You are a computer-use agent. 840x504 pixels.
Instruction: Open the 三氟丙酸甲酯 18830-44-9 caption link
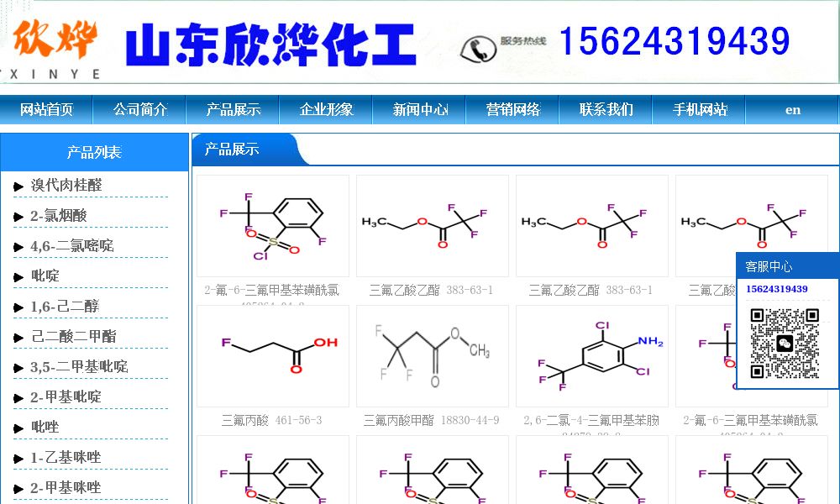tap(431, 421)
